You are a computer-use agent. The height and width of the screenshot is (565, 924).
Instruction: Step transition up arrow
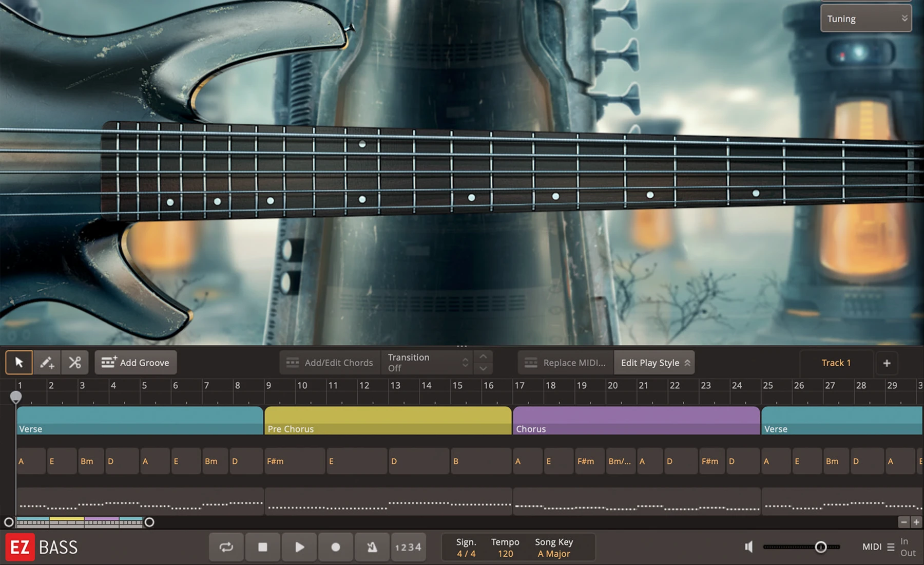click(483, 356)
